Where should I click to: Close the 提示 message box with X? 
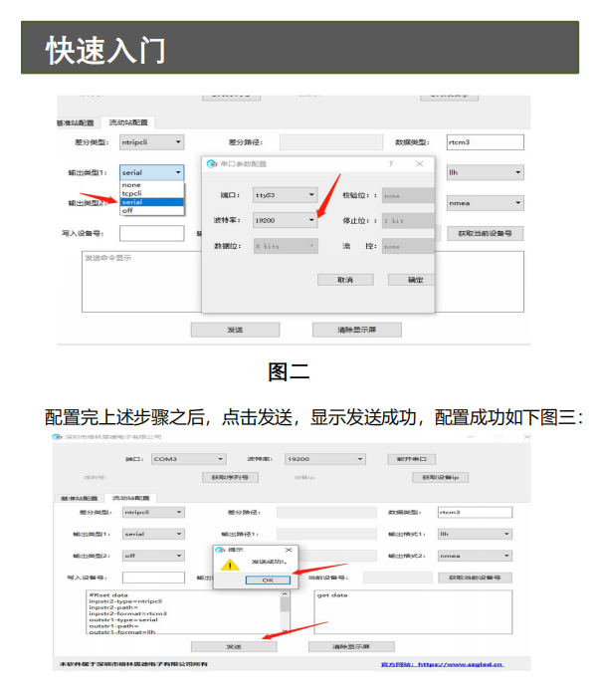289,550
